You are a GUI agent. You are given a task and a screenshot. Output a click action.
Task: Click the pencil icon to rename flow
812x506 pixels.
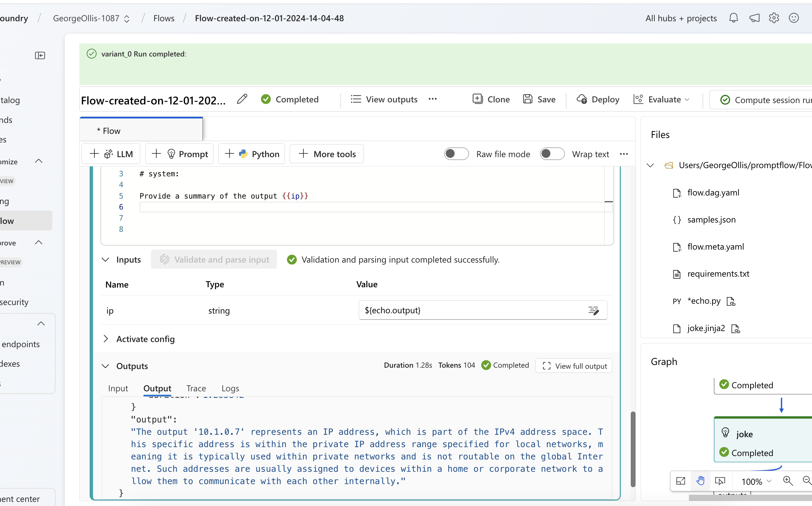[x=242, y=99]
